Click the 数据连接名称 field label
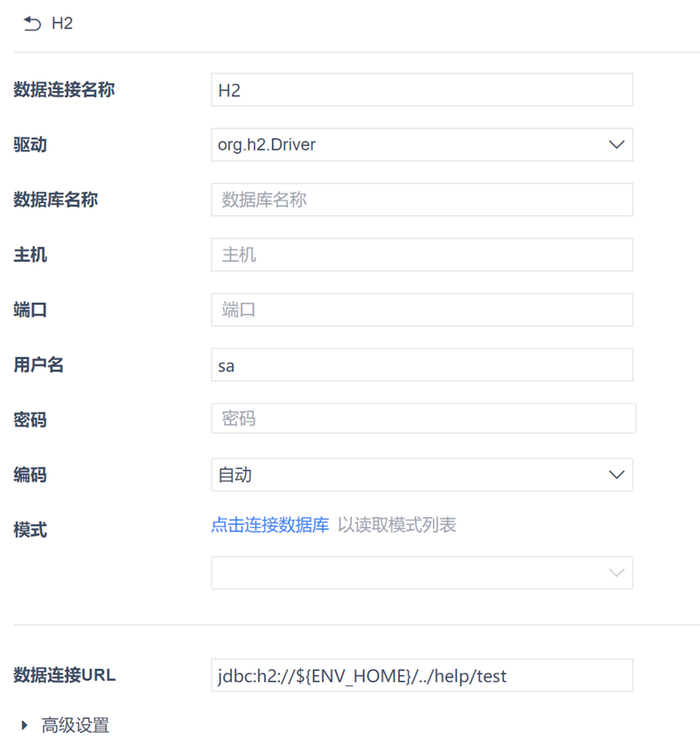The height and width of the screenshot is (752, 700). click(x=64, y=89)
